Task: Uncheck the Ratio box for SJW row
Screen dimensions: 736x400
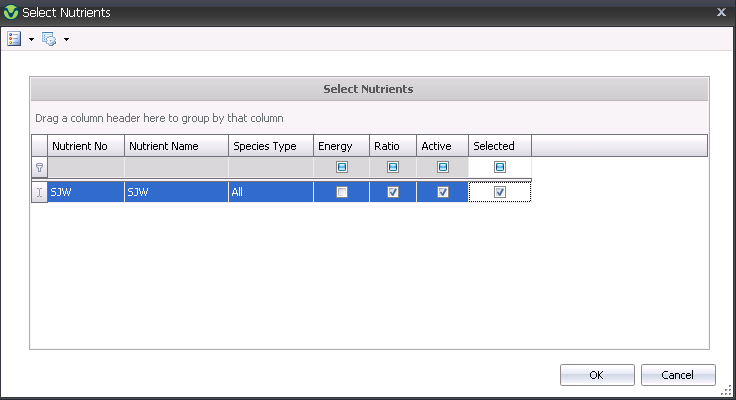Action: coord(393,192)
